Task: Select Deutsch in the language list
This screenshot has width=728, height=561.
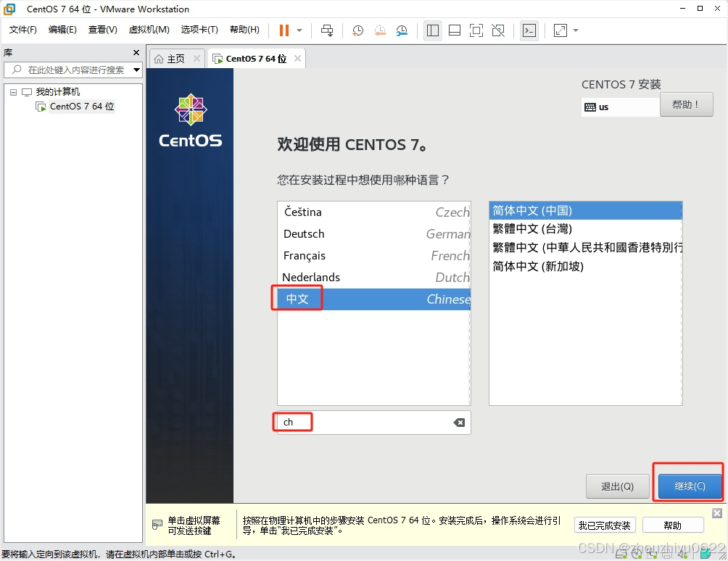Action: coord(374,234)
